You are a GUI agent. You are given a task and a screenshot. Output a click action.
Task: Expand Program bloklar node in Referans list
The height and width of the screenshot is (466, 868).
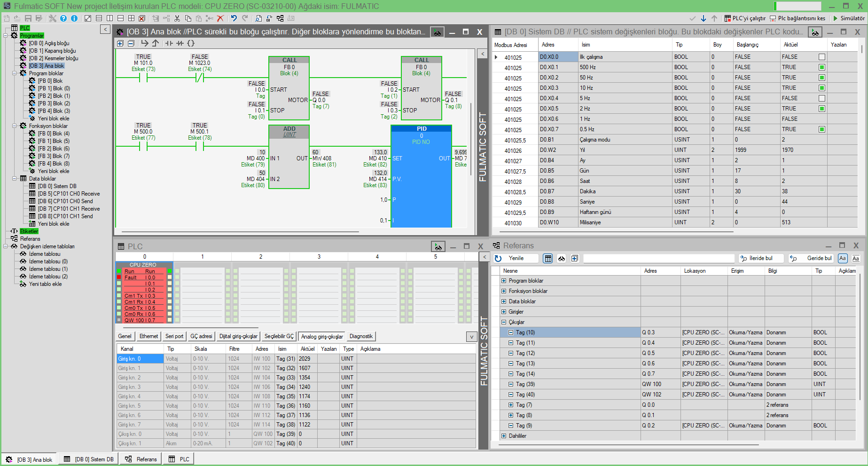pos(504,281)
